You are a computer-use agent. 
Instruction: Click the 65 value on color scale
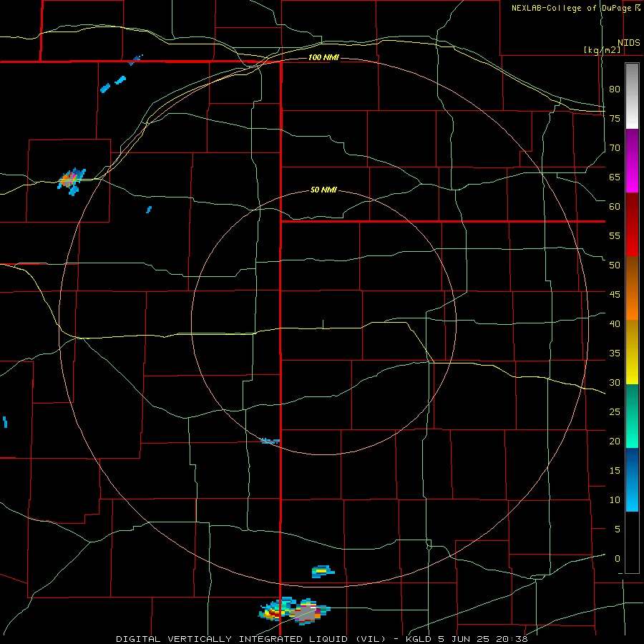615,177
